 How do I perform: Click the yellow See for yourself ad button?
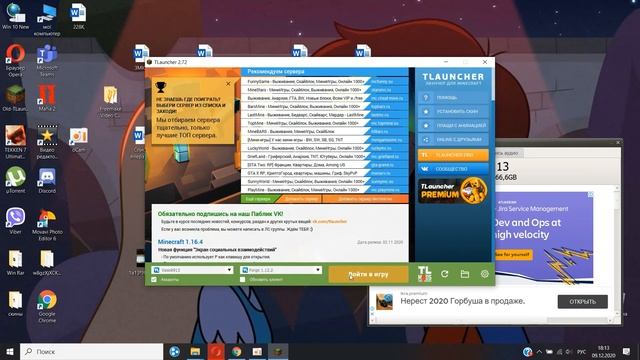point(513,255)
